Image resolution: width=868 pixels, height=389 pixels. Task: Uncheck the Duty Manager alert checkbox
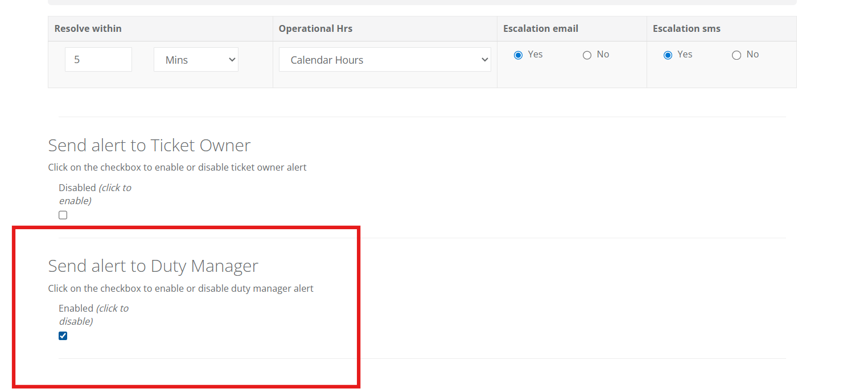63,336
